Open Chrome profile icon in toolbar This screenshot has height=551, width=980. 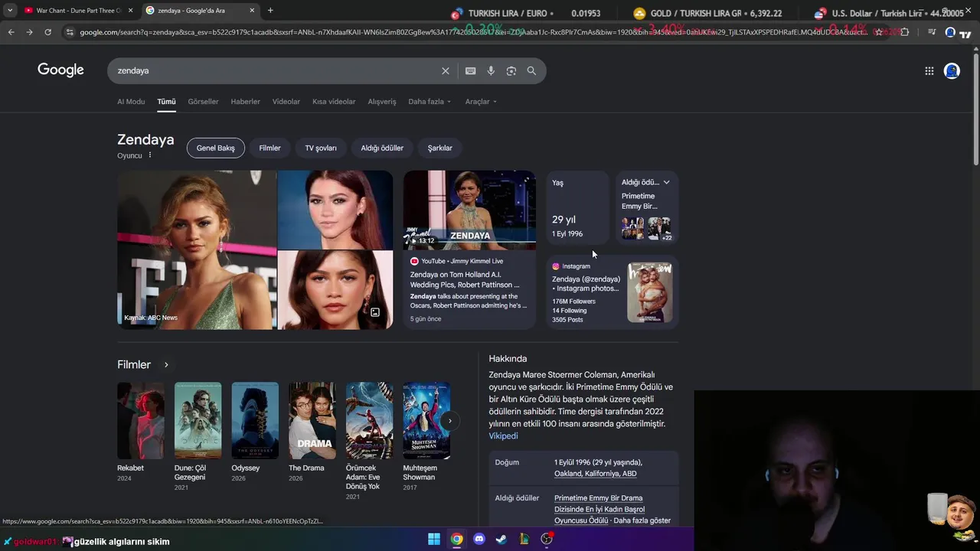(x=950, y=32)
